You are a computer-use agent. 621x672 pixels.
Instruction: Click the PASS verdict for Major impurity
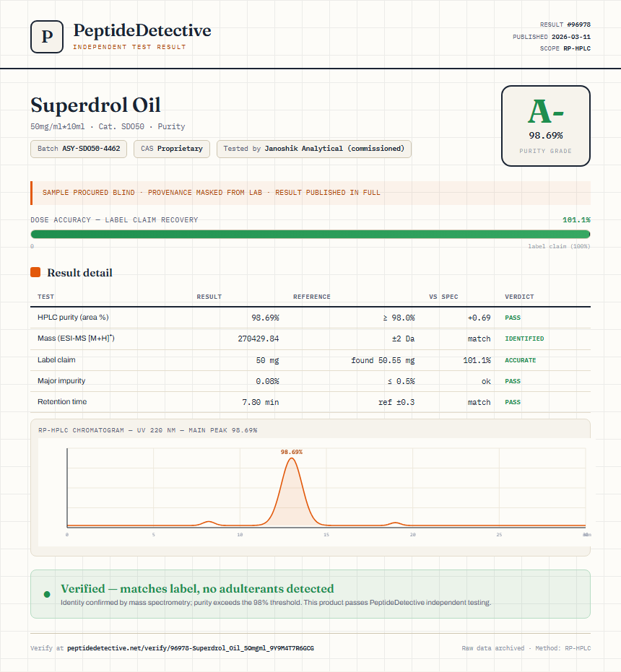[513, 381]
